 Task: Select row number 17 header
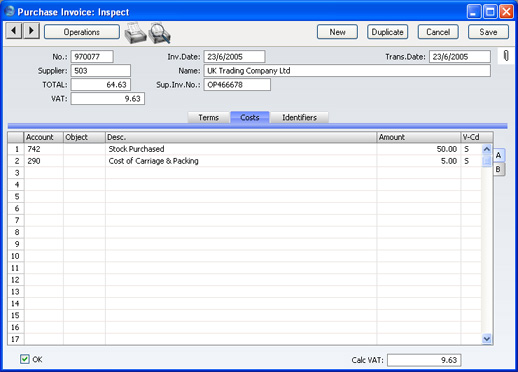pos(16,339)
